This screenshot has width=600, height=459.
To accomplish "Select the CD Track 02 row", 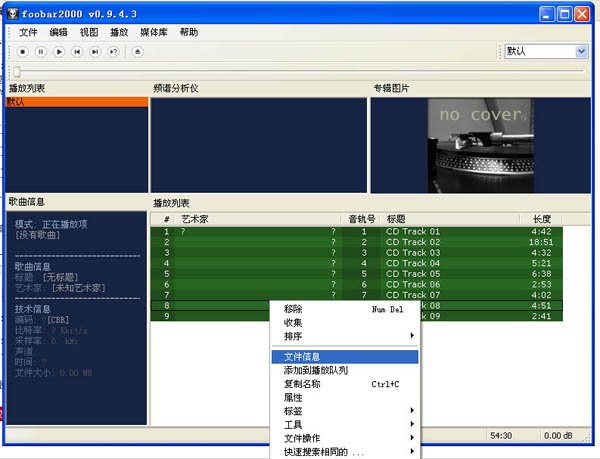I will coord(357,242).
